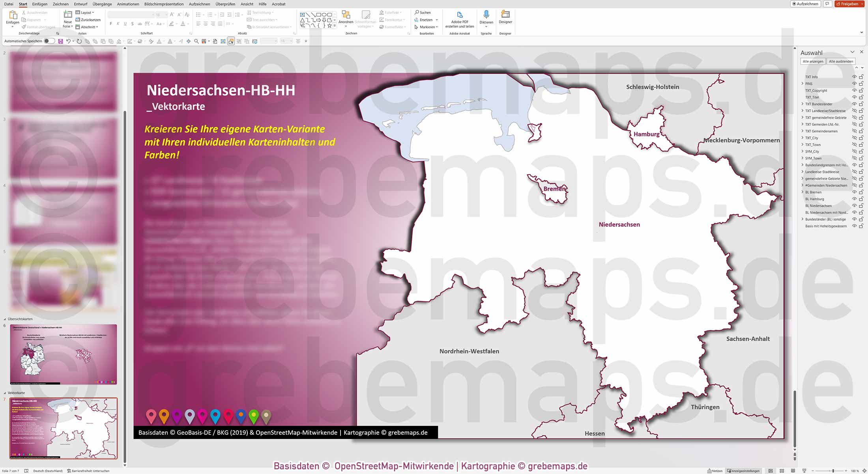Open the Animationen tab
The width and height of the screenshot is (868, 474).
point(127,4)
